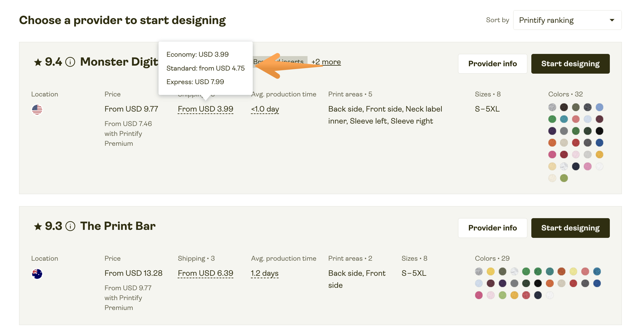This screenshot has width=644, height=334.
Task: Select teal swatch in Monster Digital colors
Action: point(564,119)
